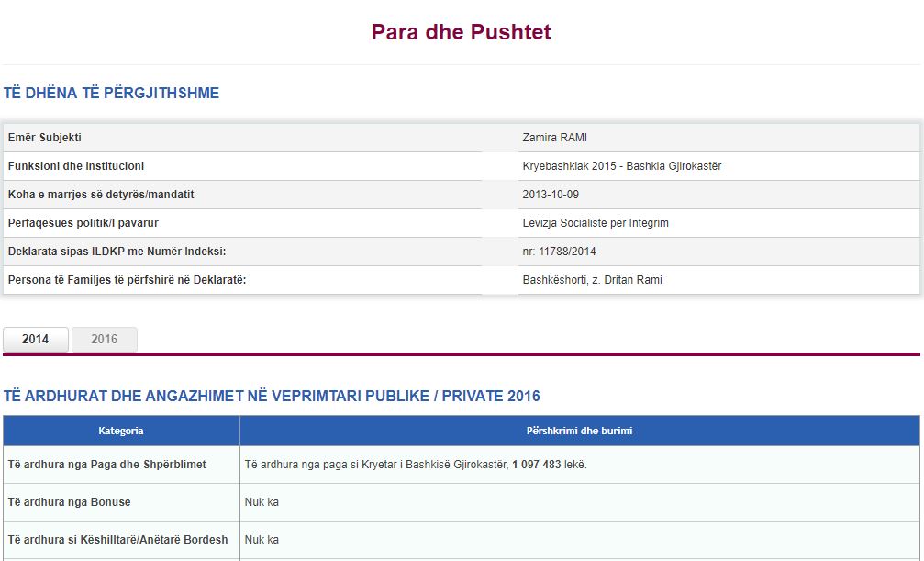Click the 'Të ardhura nga Bonuse' category
The height and width of the screenshot is (561, 924).
[69, 502]
